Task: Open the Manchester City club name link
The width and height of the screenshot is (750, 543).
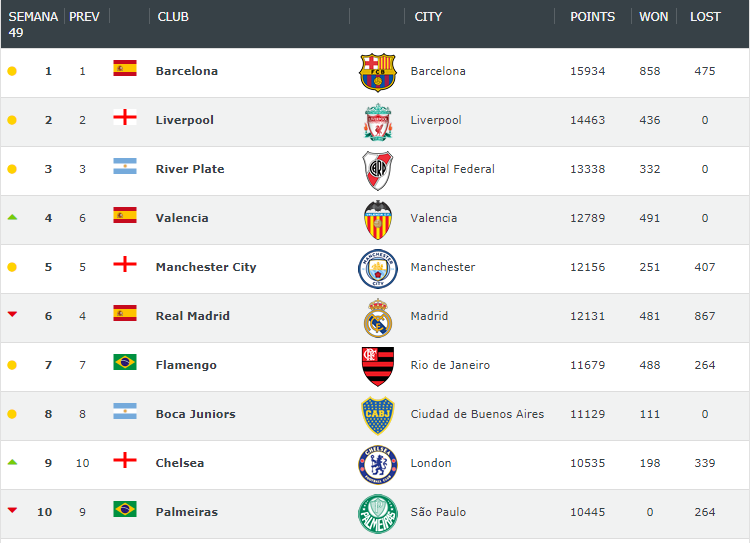Action: coord(206,267)
